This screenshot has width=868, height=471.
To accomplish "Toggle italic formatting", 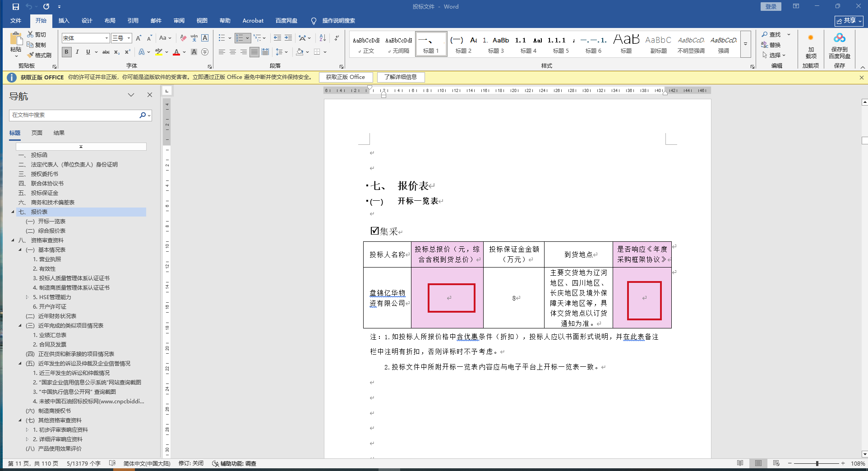I will coord(77,52).
